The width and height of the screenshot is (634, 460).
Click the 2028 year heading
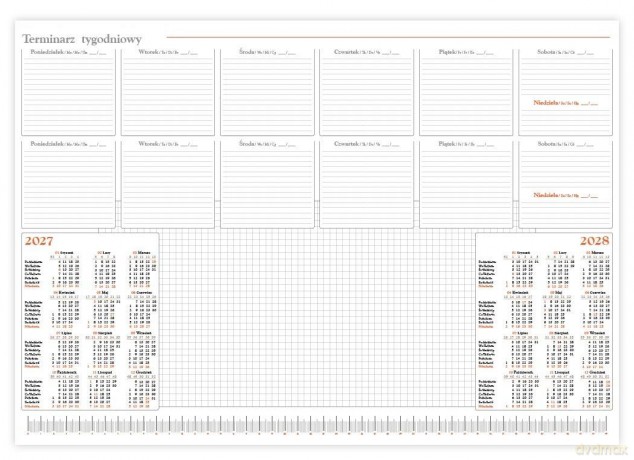(x=594, y=241)
